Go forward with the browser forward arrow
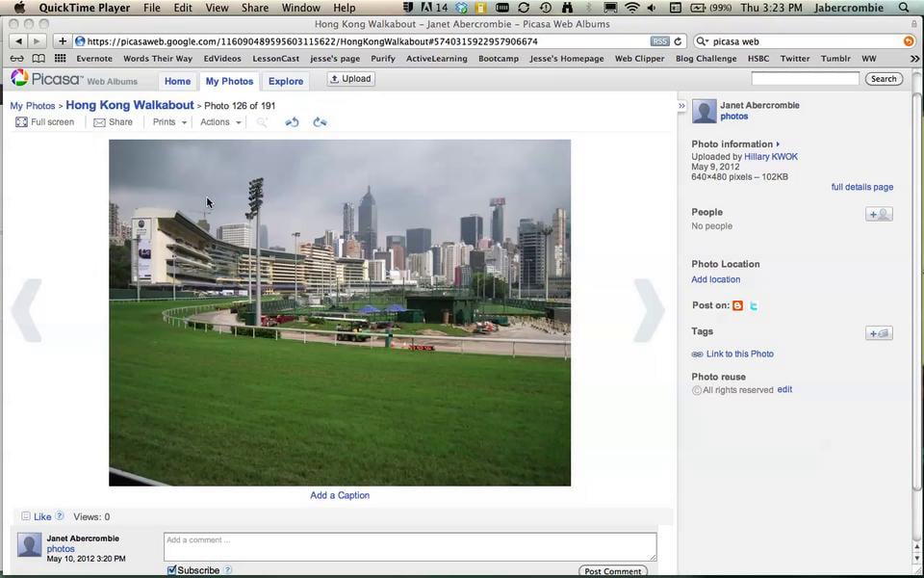The image size is (924, 578). coord(37,41)
